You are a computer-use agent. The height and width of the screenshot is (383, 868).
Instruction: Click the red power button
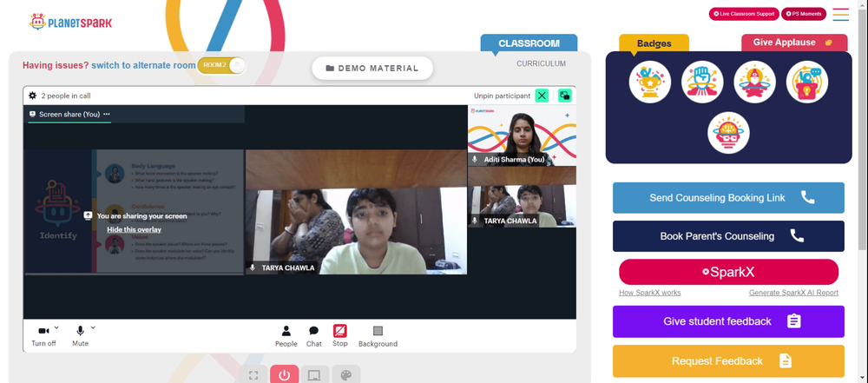pyautogui.click(x=285, y=375)
